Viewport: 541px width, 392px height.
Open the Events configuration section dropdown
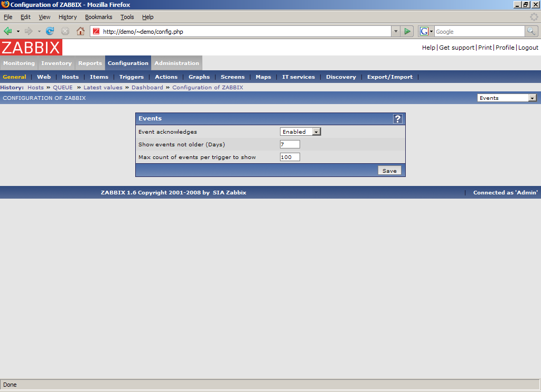[x=507, y=98]
